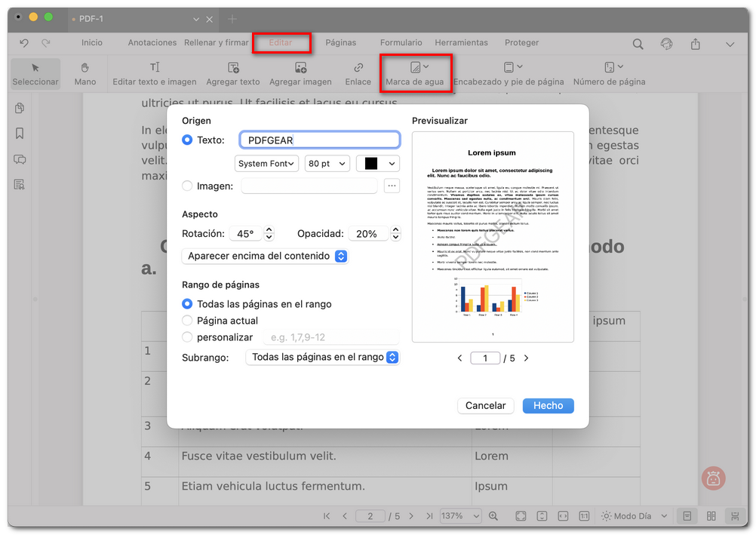Open the Marca de agua menu
This screenshot has width=756, height=535.
coord(415,74)
